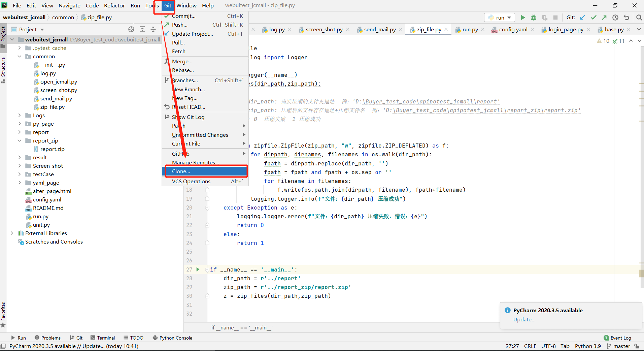
Task: Rollback changes with undo arrow icon
Action: point(626,18)
